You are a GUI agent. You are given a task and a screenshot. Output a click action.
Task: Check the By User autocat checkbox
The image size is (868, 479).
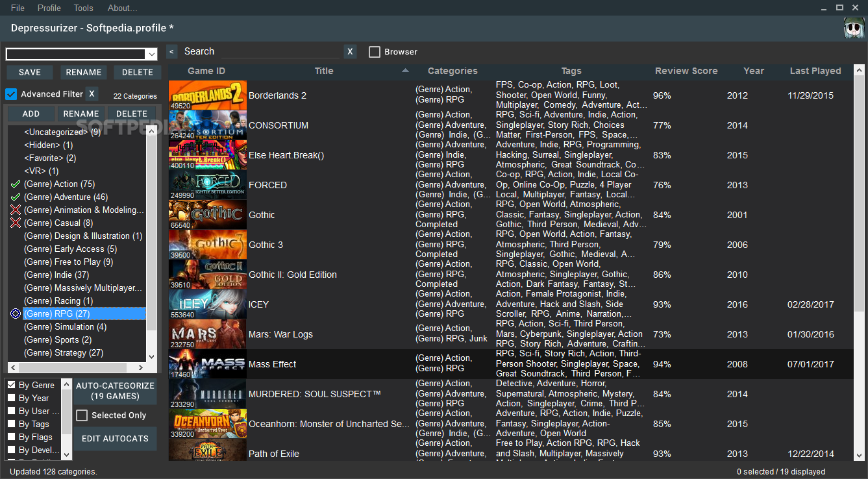point(11,411)
